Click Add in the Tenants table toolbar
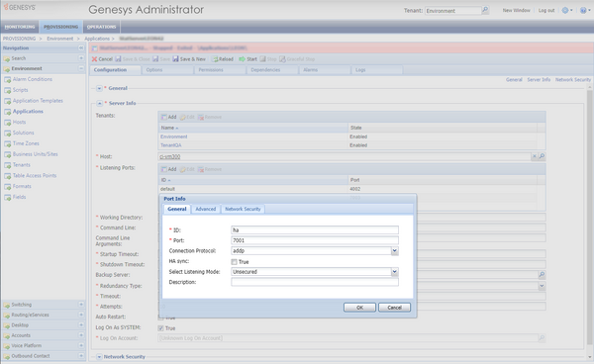594x364 pixels. tap(168, 117)
